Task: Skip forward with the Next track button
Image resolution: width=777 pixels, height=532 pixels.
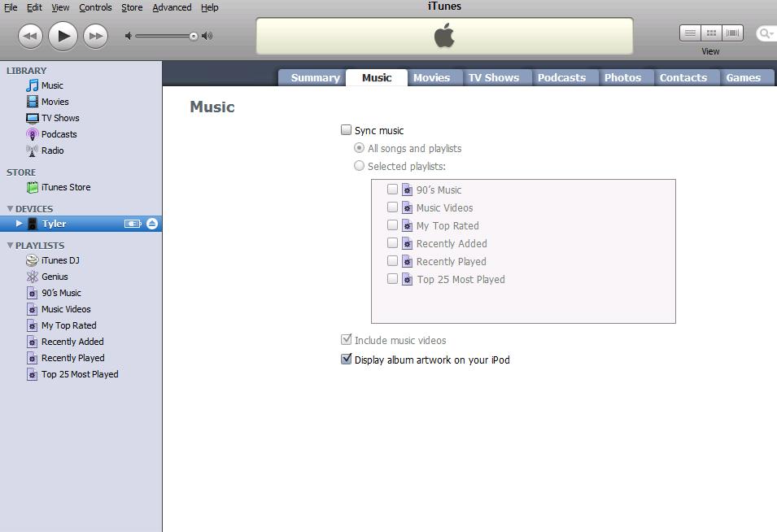Action: point(96,36)
